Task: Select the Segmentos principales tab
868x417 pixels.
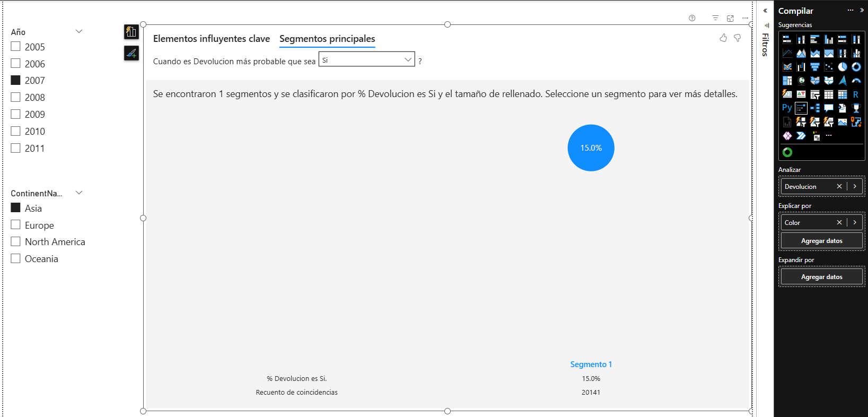Action: click(x=327, y=39)
